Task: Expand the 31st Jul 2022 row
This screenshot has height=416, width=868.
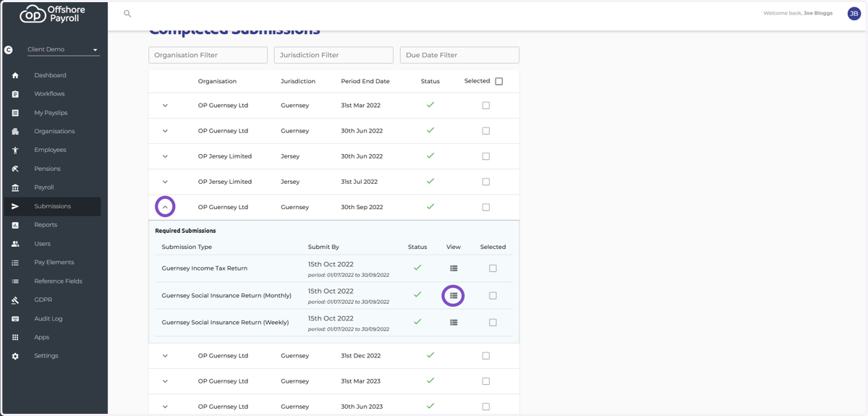Action: pyautogui.click(x=165, y=182)
